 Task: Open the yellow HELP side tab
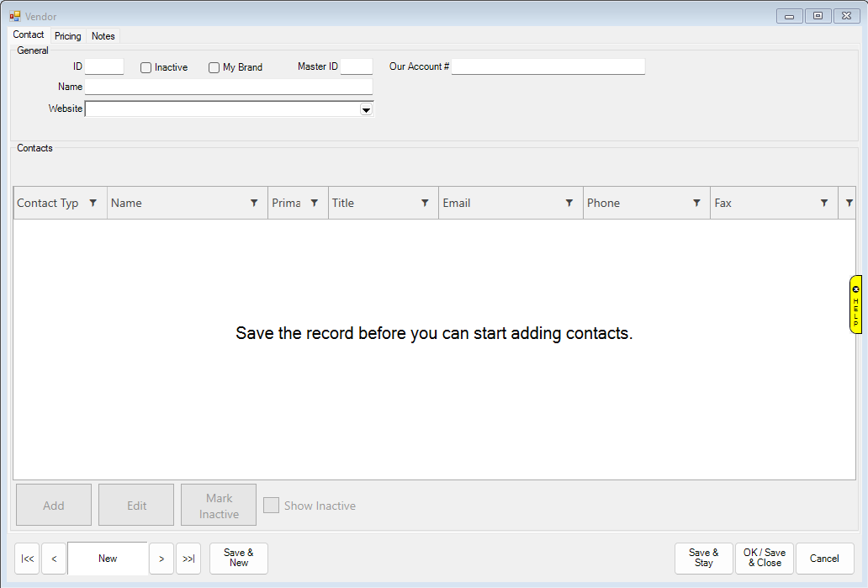(x=855, y=305)
